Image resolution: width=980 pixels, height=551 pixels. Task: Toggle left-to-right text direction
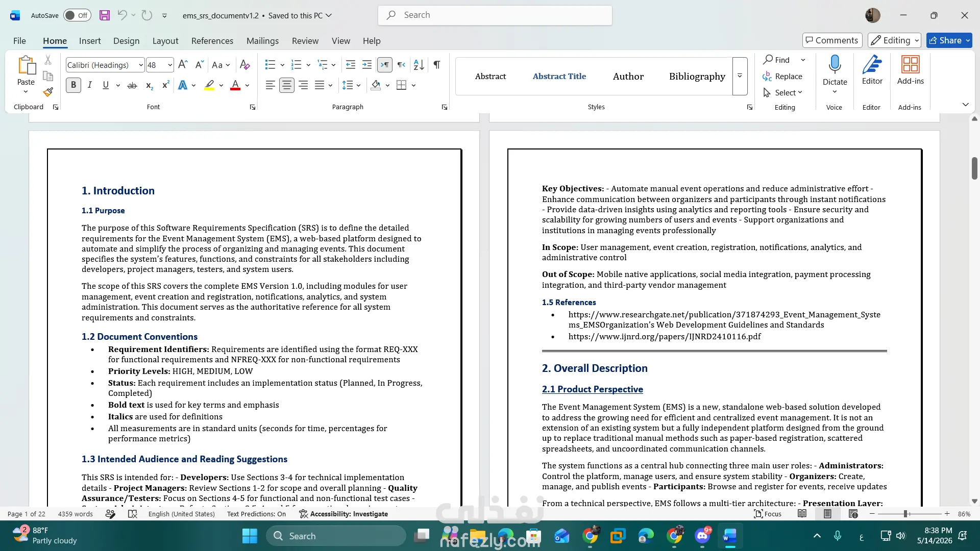coord(385,65)
